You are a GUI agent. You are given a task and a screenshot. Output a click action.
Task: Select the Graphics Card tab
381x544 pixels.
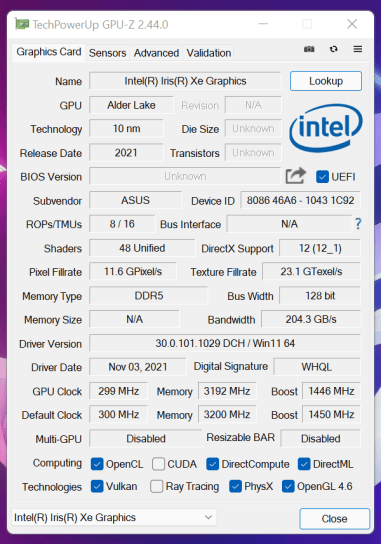[x=49, y=52]
